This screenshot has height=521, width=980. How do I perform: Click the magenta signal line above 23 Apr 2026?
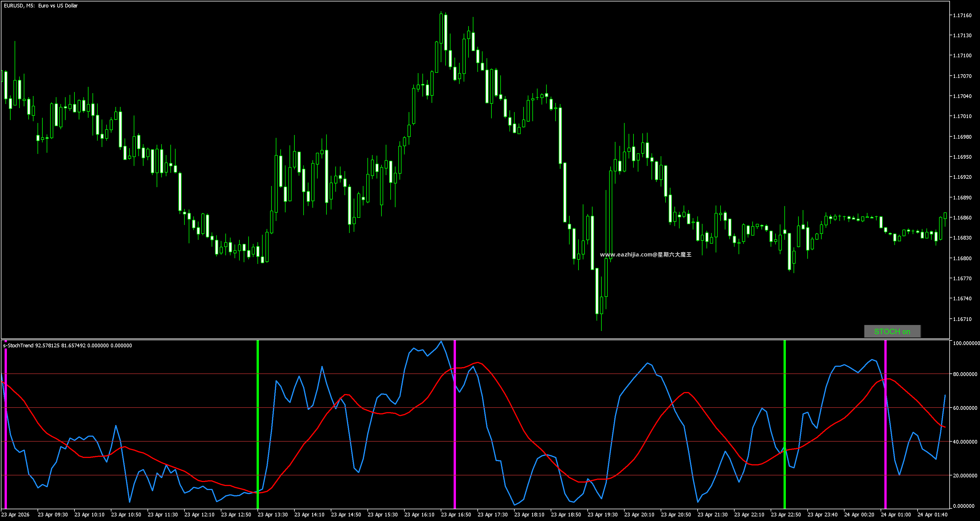click(6, 424)
